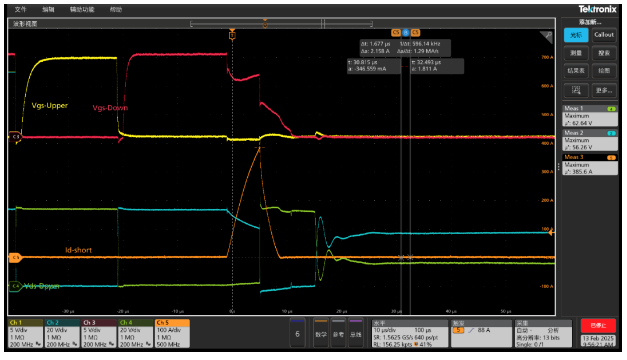627x360 pixels.
Task: Open the More... add-new options
Action: click(x=604, y=90)
